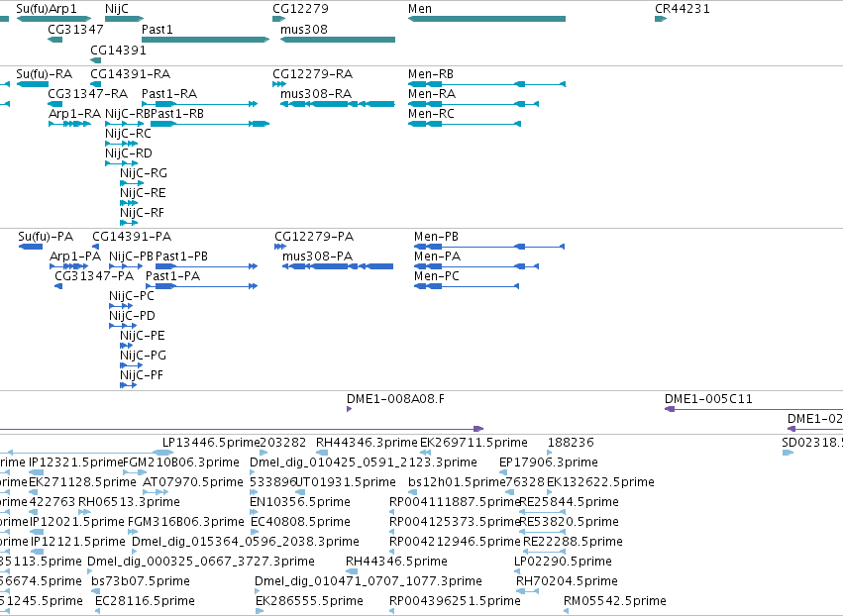Select the NijC-PE protein label
This screenshot has height=616, width=843.
coord(143,336)
